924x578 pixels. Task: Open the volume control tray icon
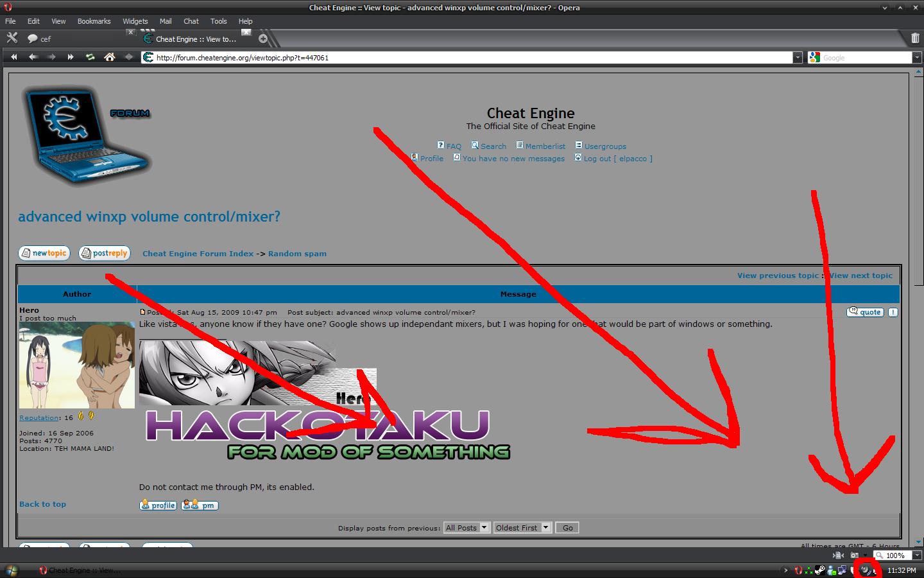(866, 570)
